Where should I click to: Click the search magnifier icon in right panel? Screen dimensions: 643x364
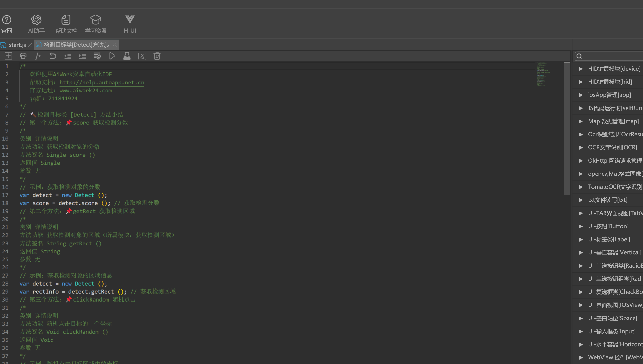click(x=579, y=56)
